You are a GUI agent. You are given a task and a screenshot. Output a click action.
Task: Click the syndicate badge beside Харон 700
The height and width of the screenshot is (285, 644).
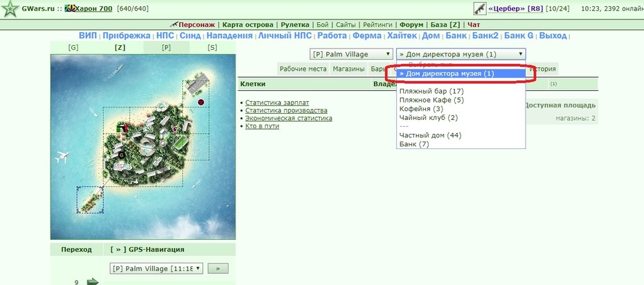click(x=70, y=8)
